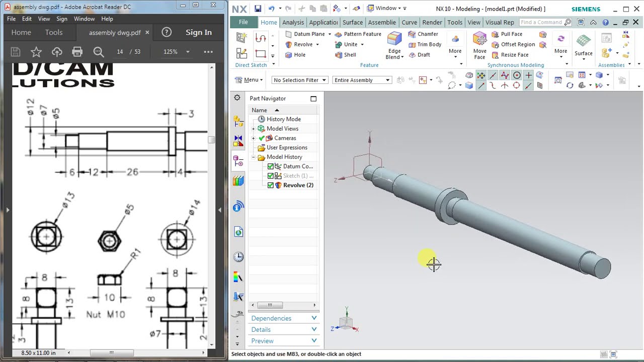The height and width of the screenshot is (362, 644).
Task: Close the assembly dwg.pdf tab
Action: pos(147,32)
